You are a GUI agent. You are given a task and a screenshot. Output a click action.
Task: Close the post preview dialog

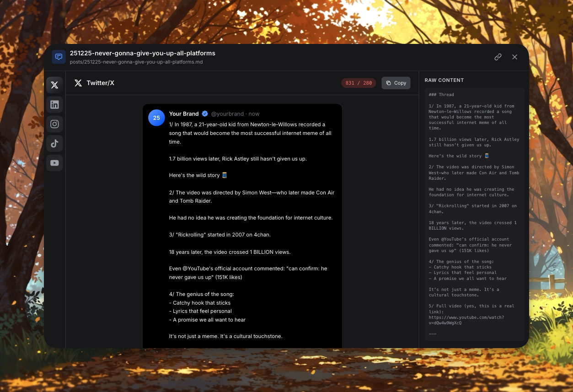tap(514, 57)
